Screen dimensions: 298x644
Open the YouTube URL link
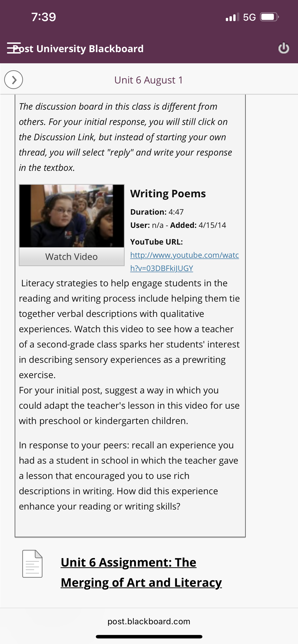tap(185, 261)
